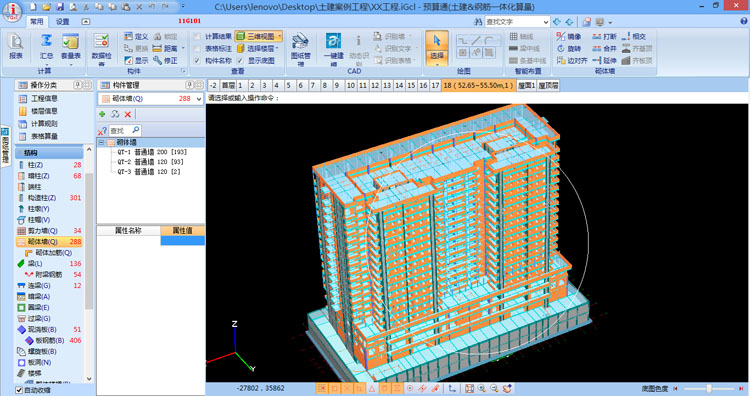
Task: Select component QT-3 普通墙 120 [2]
Action: click(149, 172)
